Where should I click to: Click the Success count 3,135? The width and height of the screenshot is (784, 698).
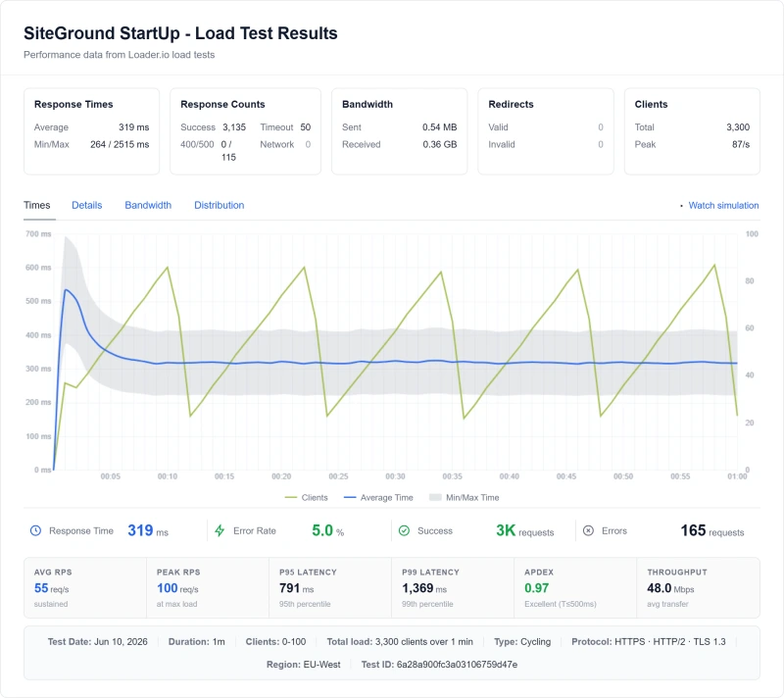point(234,127)
